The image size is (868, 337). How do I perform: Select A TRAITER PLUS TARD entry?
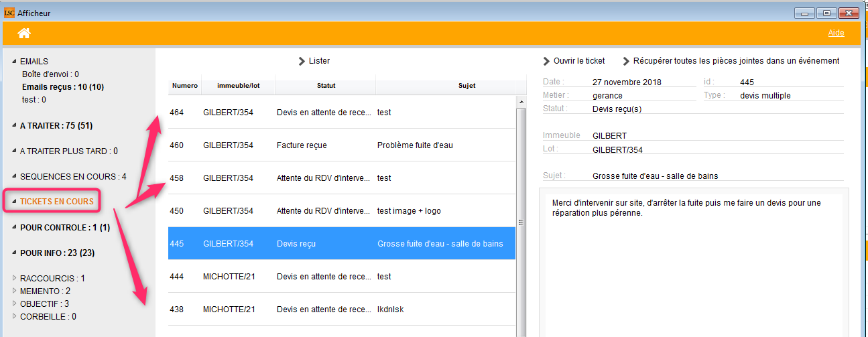click(x=69, y=151)
